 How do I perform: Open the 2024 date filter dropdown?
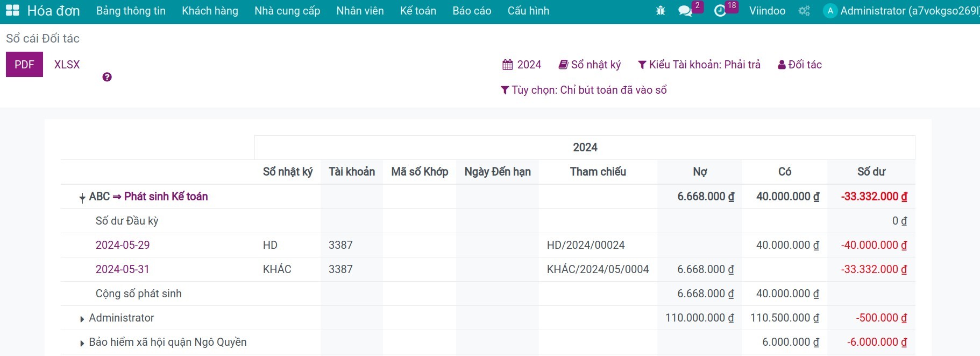(522, 65)
